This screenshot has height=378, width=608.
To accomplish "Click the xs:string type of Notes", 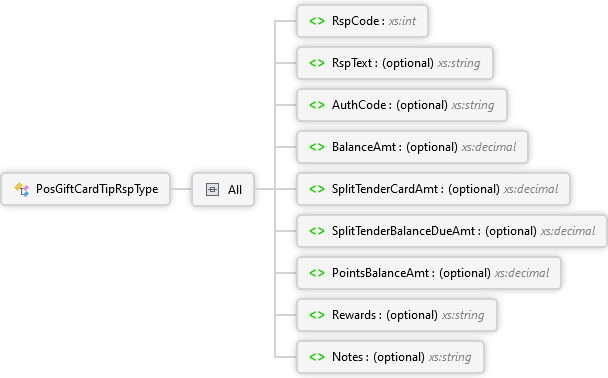I will coord(450,357).
